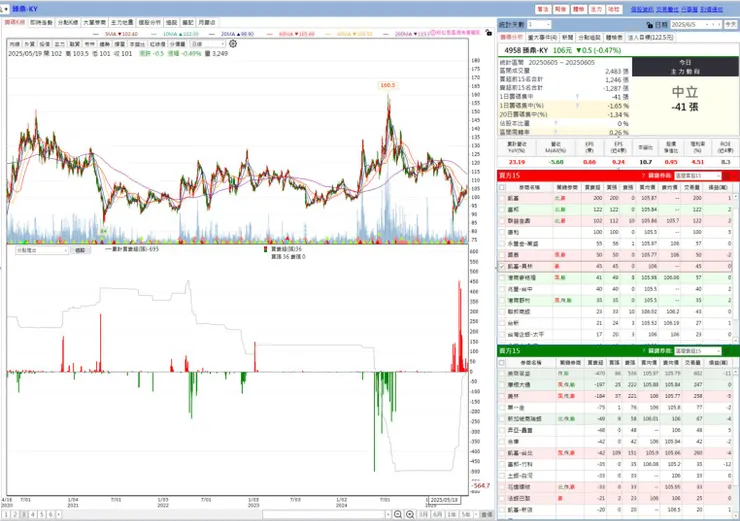
Task: Click the lock icon beside 日期
Action: click(649, 25)
